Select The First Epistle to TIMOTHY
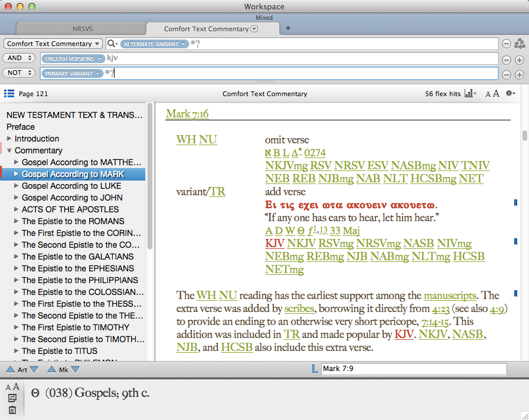Screen dimensions: 529x420 point(75,327)
